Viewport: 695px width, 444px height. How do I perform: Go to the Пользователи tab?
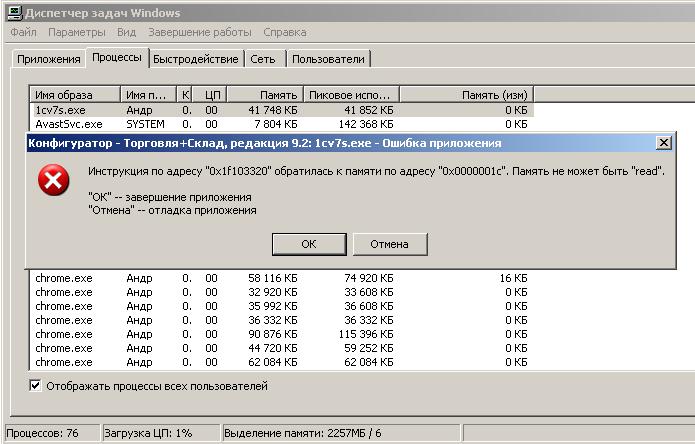328,59
